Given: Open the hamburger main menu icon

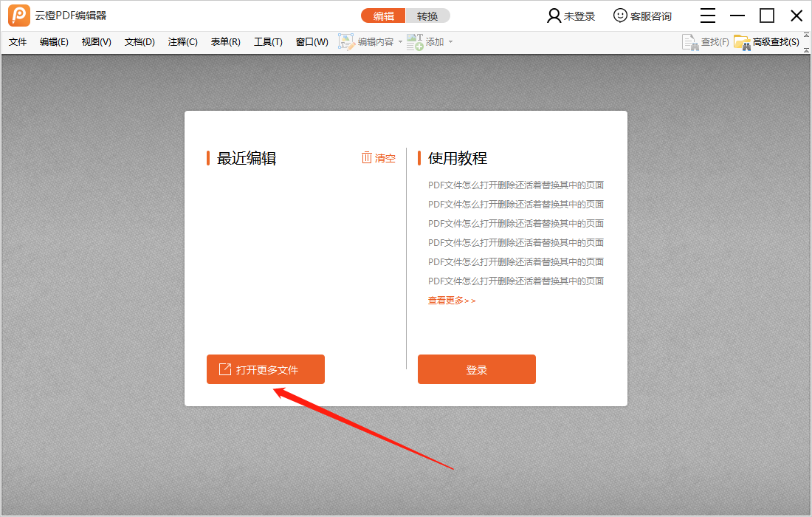Looking at the screenshot, I should pyautogui.click(x=707, y=16).
